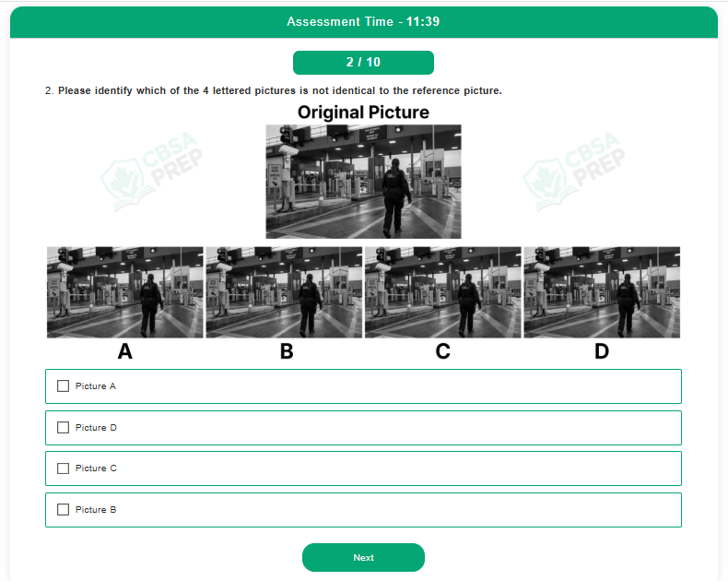This screenshot has width=728, height=581.
Task: Open thumbnail picture D
Action: (602, 292)
